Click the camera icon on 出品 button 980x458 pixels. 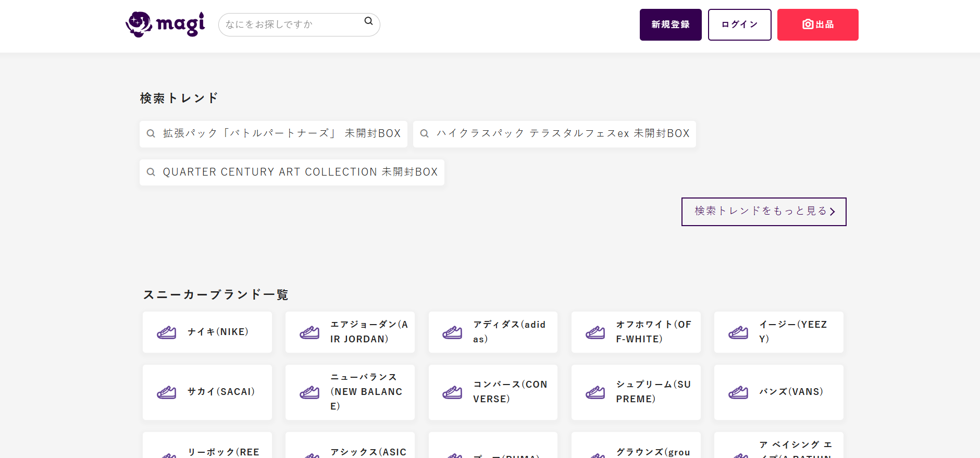(x=808, y=24)
